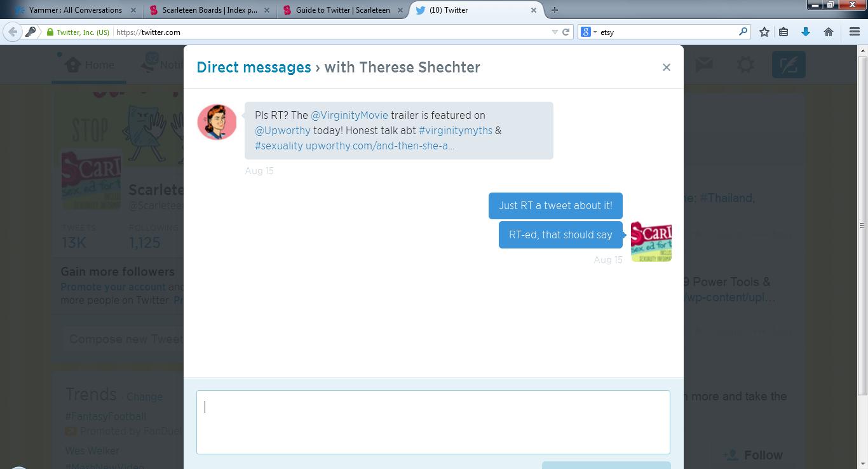Go back with the browser back arrow
This screenshot has width=868, height=469.
[x=13, y=32]
